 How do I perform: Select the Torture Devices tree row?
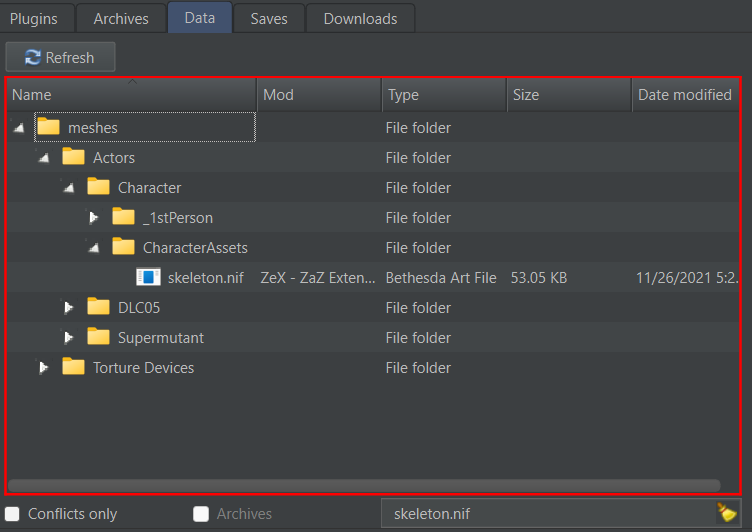pyautogui.click(x=373, y=367)
